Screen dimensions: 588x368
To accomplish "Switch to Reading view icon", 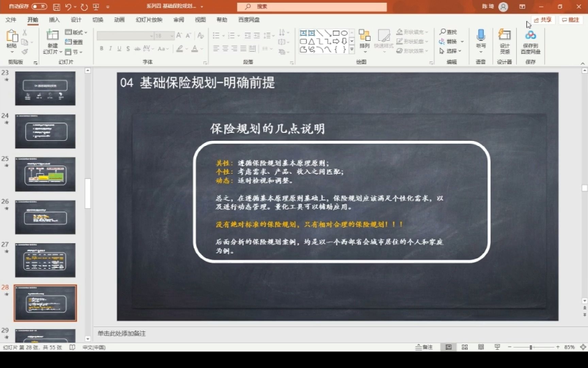I will point(481,347).
